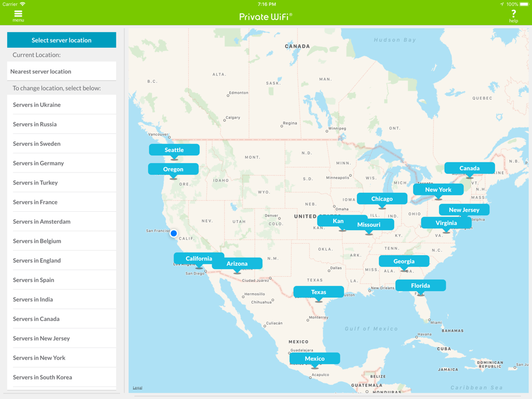Select the Seattle map pin
The width and height of the screenshot is (532, 399).
pyautogui.click(x=174, y=150)
